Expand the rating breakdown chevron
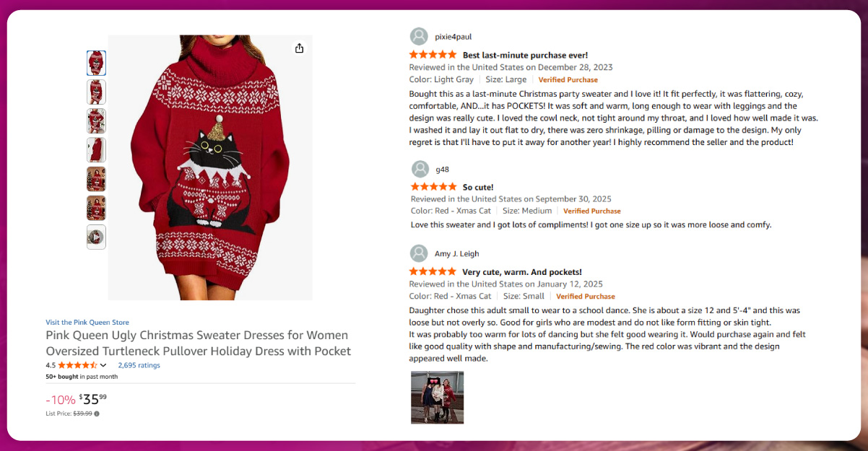Image resolution: width=868 pixels, height=451 pixels. [103, 365]
